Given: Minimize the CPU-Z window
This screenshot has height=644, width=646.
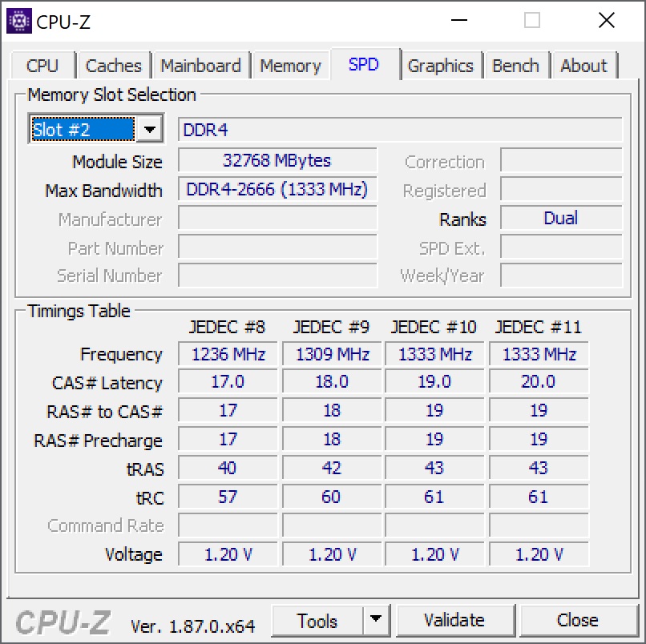Looking at the screenshot, I should [x=459, y=20].
